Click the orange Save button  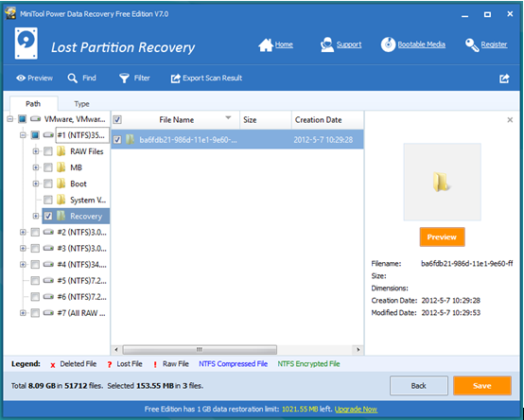(482, 386)
